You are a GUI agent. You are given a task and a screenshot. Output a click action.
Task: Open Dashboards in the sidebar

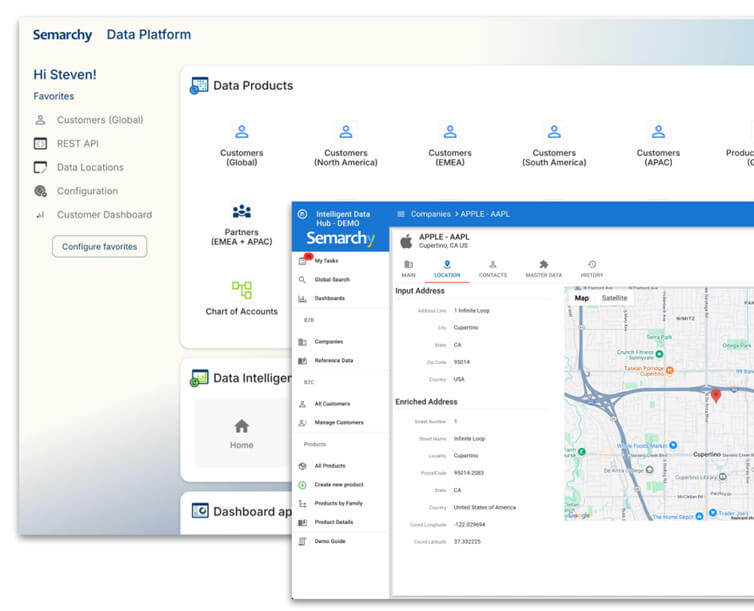329,298
